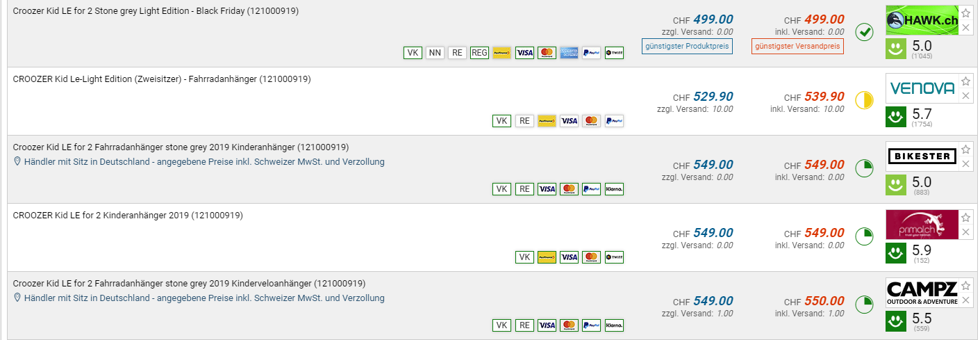Click the yellow half-circle availability icon

tap(864, 100)
